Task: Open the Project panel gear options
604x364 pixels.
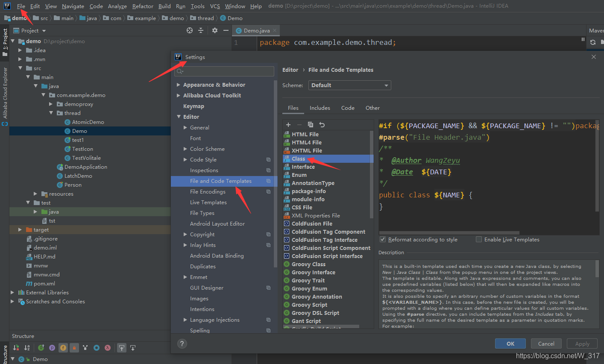Action: coord(215,30)
